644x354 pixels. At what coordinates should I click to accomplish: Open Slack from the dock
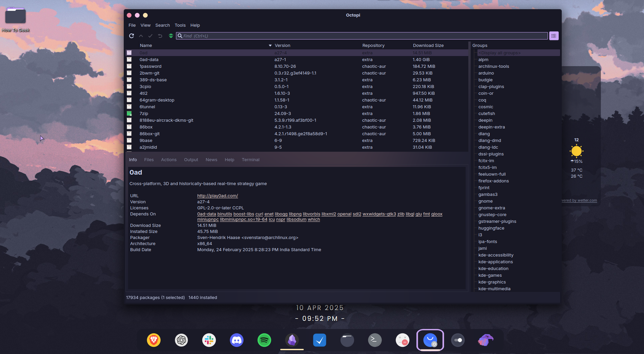pyautogui.click(x=209, y=340)
